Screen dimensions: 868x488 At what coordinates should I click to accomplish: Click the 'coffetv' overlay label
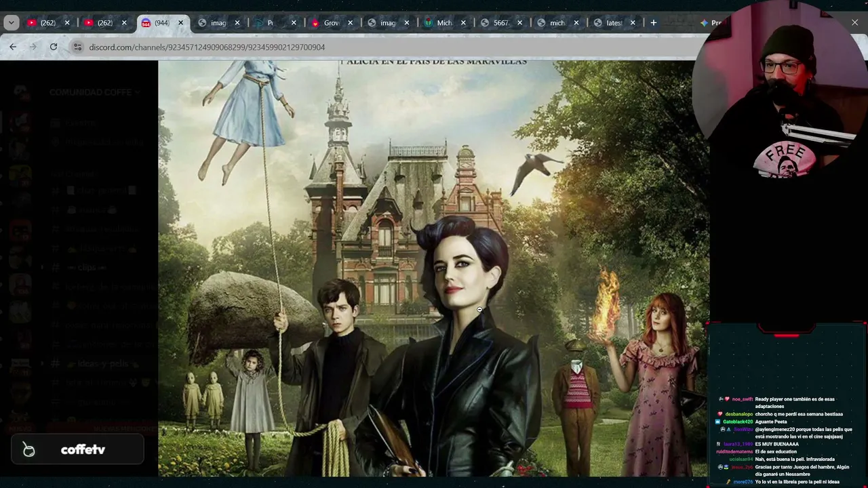pos(83,449)
